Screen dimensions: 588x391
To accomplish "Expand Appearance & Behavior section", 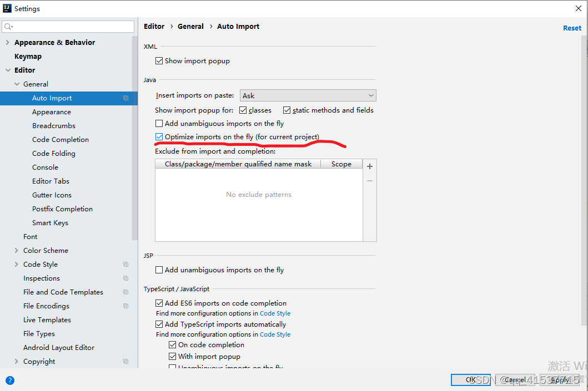I will click(x=8, y=43).
